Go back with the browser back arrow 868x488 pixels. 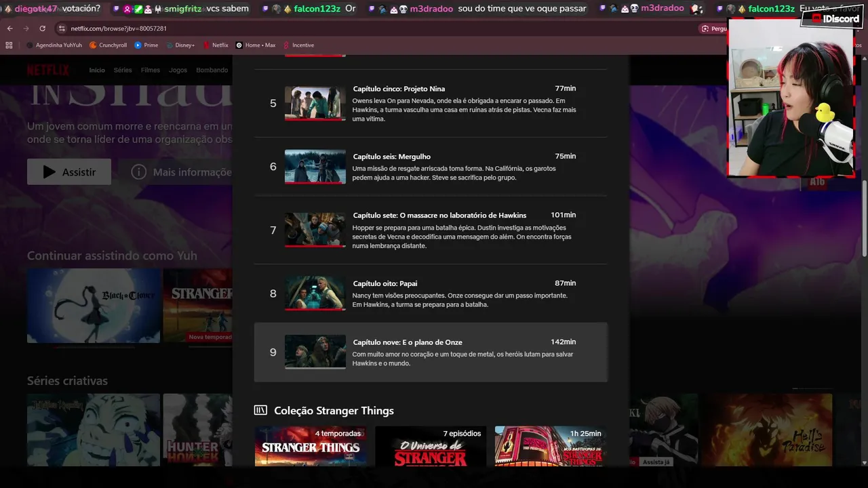point(9,28)
